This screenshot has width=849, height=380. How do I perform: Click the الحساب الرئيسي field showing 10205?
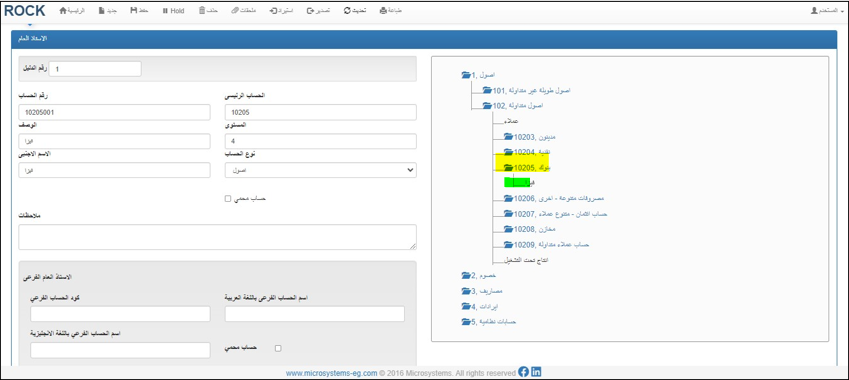321,113
